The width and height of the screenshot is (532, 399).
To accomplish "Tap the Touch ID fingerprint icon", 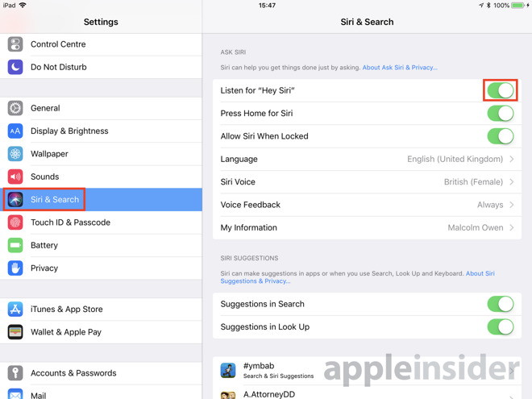I will click(x=15, y=222).
